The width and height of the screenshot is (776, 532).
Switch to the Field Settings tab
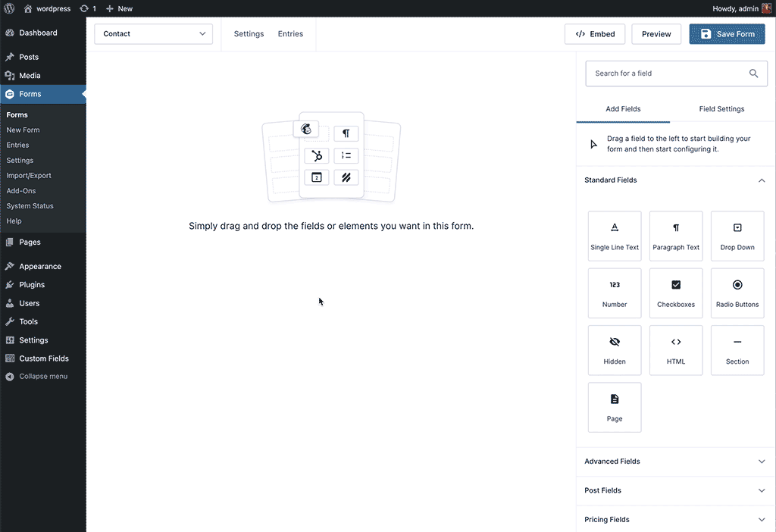pyautogui.click(x=721, y=108)
